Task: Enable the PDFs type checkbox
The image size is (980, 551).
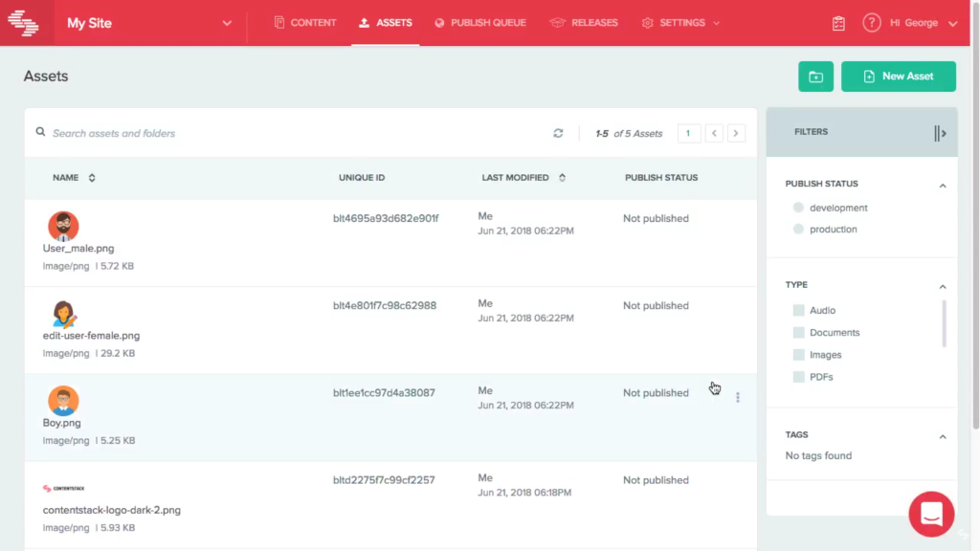Action: click(x=798, y=377)
